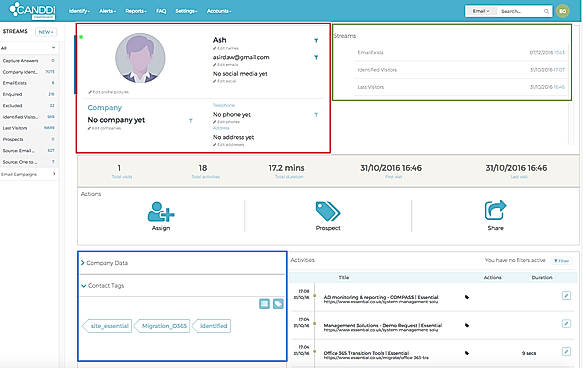Click edit icon for AD monitoring activity
Screen dimensions: 583x368
[566, 296]
